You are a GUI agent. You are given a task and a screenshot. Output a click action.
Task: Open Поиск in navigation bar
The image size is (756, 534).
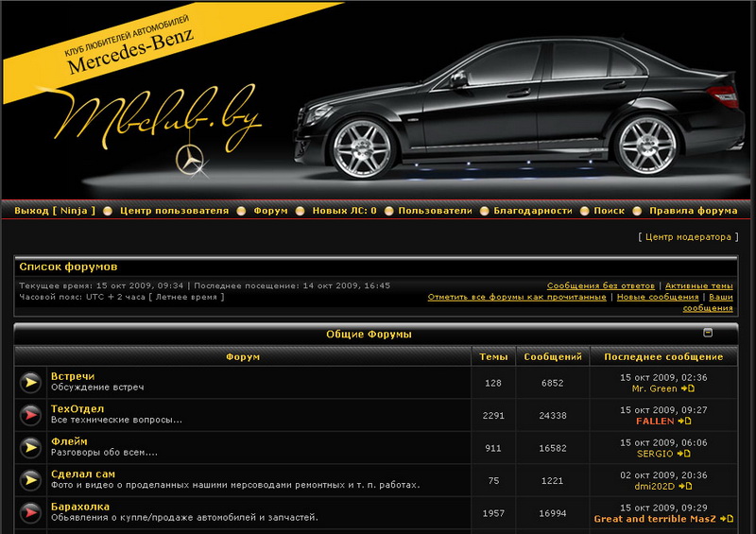[x=609, y=211]
